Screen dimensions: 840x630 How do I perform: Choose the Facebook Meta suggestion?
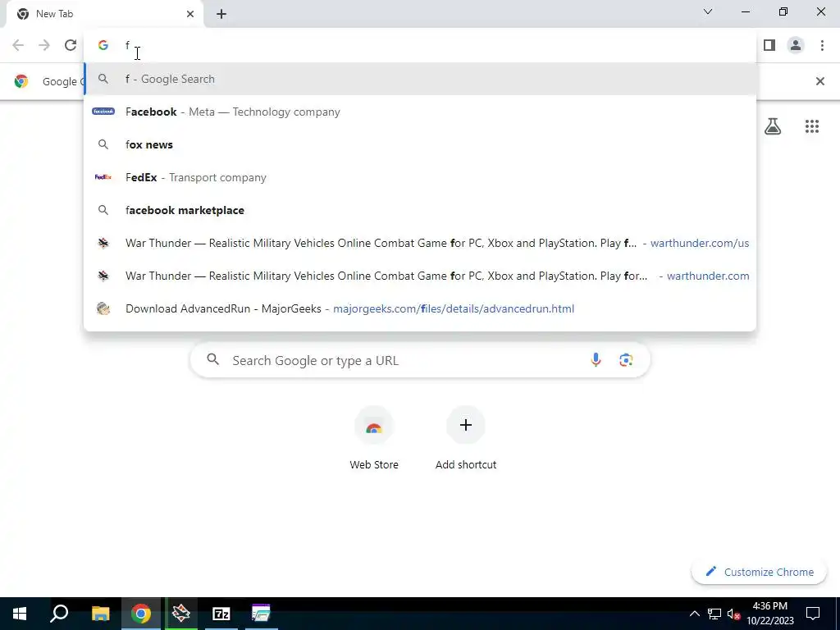[420, 112]
